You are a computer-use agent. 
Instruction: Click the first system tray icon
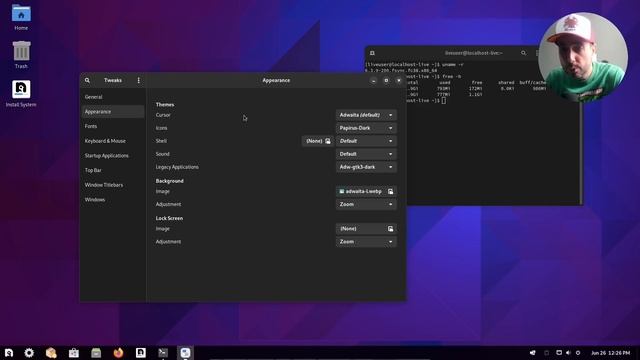pos(533,353)
